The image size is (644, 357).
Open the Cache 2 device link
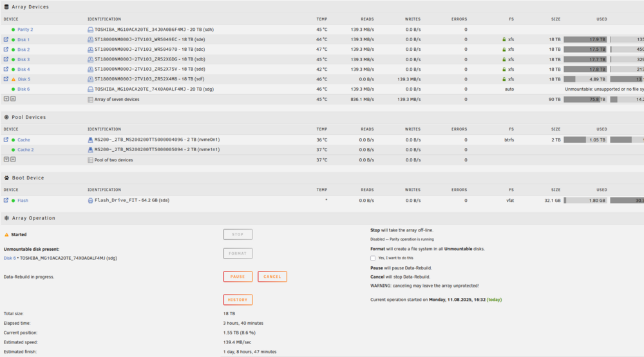26,150
